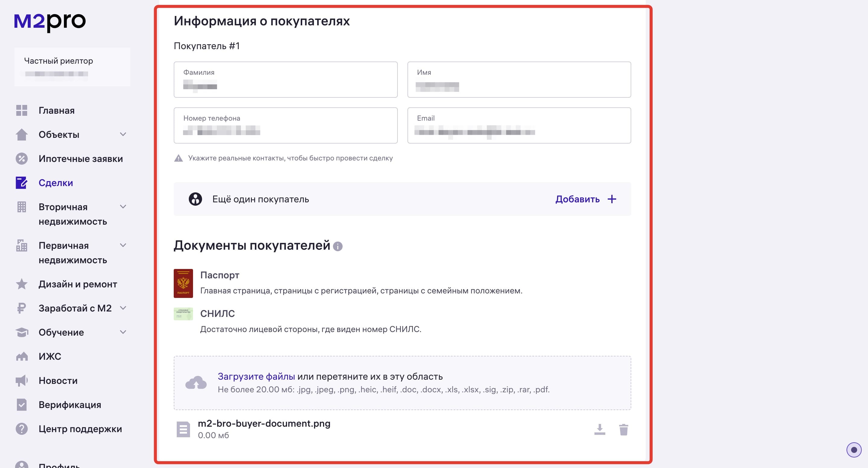The width and height of the screenshot is (868, 468).
Task: Click the Верификация checkmark icon
Action: pos(22,405)
